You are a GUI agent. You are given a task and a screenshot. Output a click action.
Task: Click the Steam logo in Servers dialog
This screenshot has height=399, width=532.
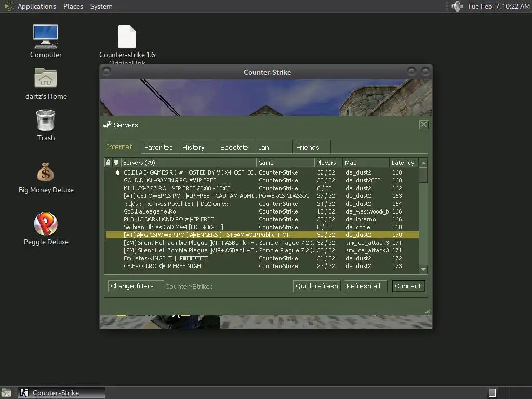click(x=107, y=125)
